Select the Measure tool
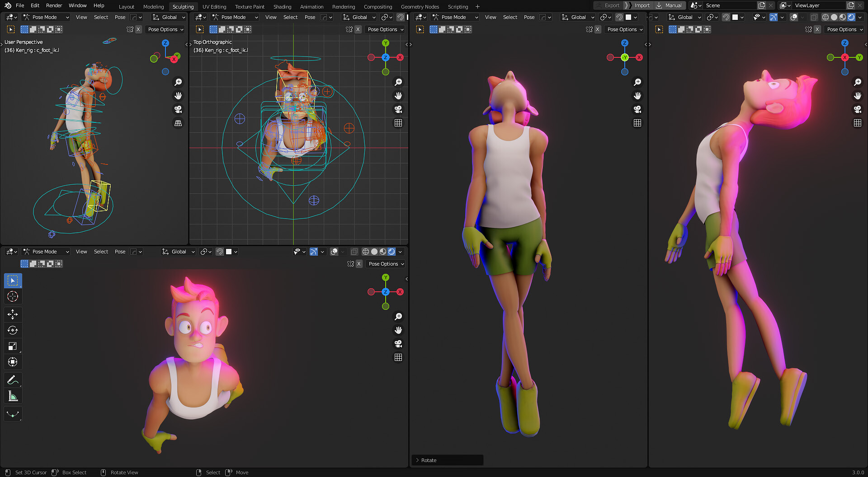The width and height of the screenshot is (868, 477). (13, 396)
